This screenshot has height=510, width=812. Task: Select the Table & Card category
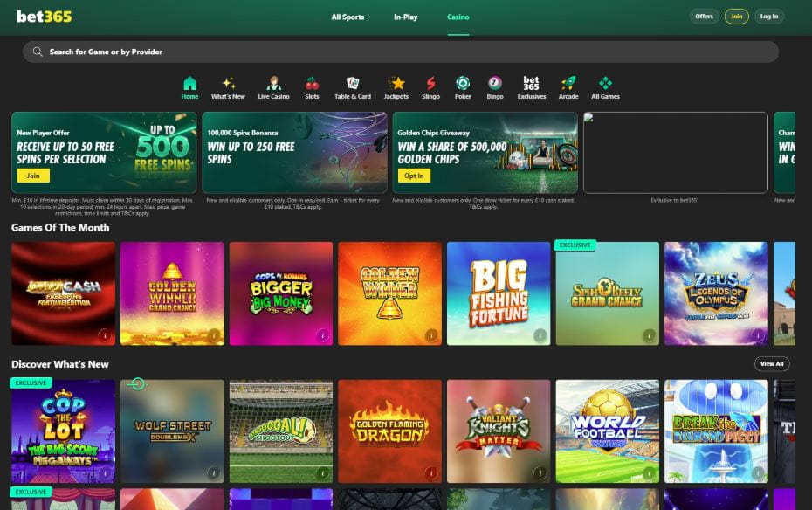(x=353, y=87)
